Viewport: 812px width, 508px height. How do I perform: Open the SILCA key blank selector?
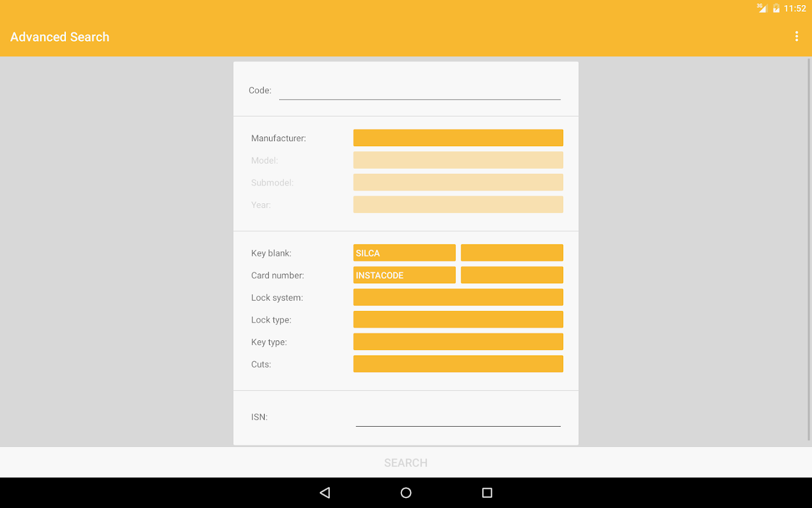(404, 252)
